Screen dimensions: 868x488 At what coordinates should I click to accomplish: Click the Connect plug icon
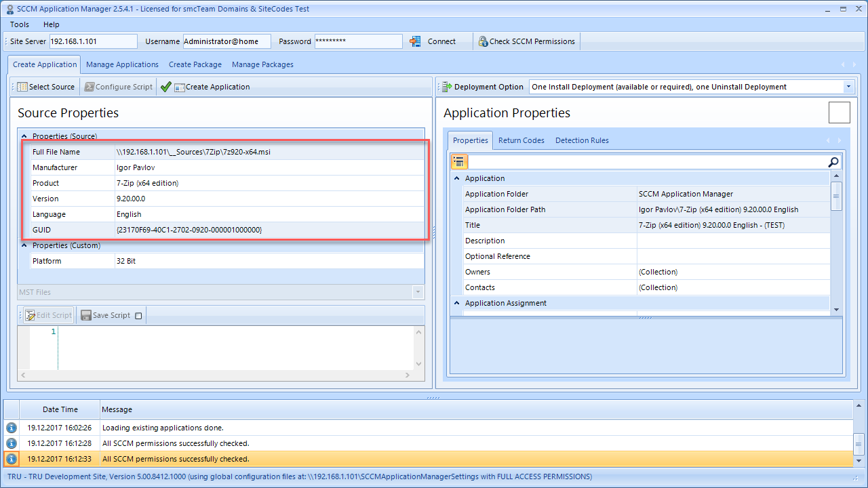point(416,41)
